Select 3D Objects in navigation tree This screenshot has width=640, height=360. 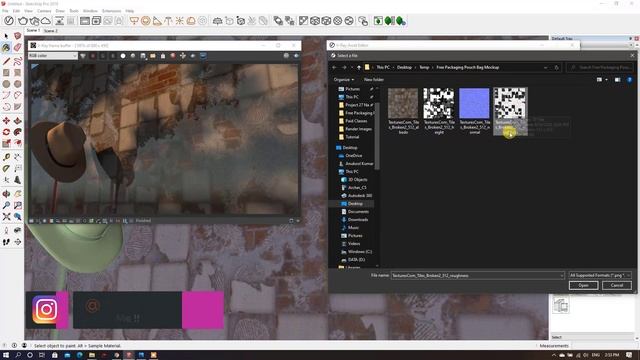click(357, 180)
